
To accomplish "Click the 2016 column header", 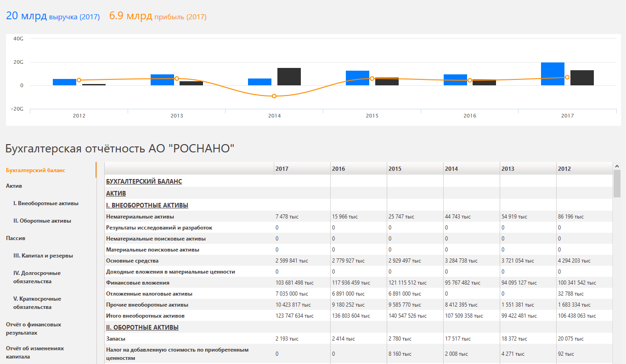I will (x=359, y=168).
